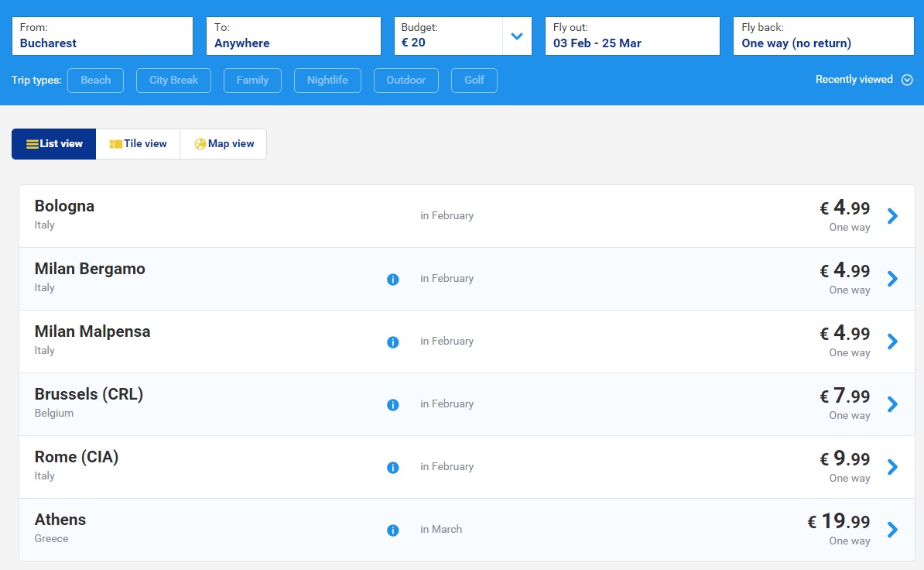Viewport: 924px width, 570px height.
Task: Show the info icon details for Athens
Action: (x=392, y=530)
